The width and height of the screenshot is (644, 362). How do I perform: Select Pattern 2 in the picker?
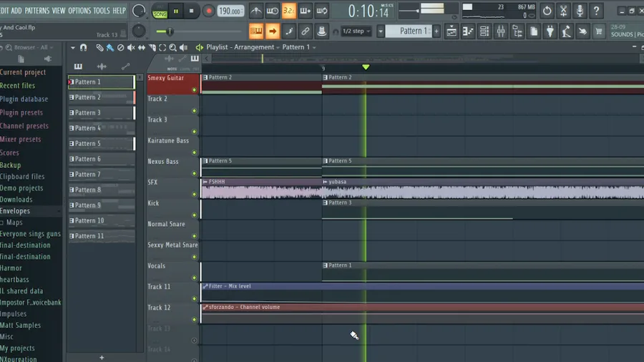[x=102, y=97]
